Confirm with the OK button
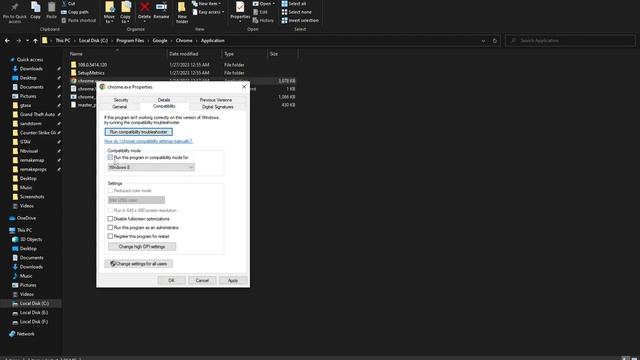The width and height of the screenshot is (640, 360). (x=171, y=280)
